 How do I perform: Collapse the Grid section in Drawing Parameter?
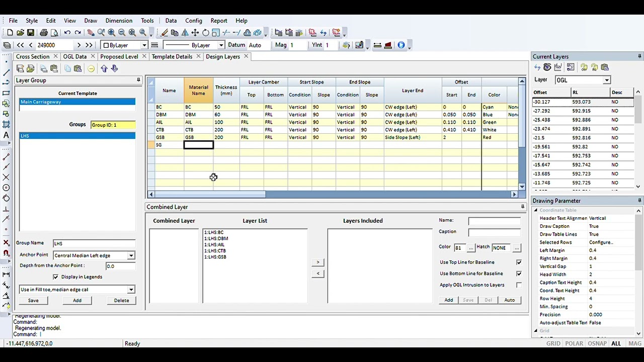point(536,331)
